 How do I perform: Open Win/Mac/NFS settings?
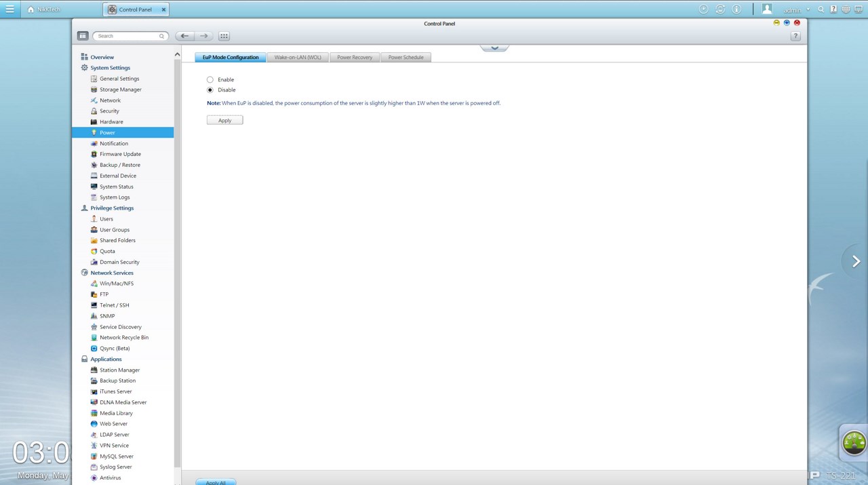pyautogui.click(x=117, y=284)
